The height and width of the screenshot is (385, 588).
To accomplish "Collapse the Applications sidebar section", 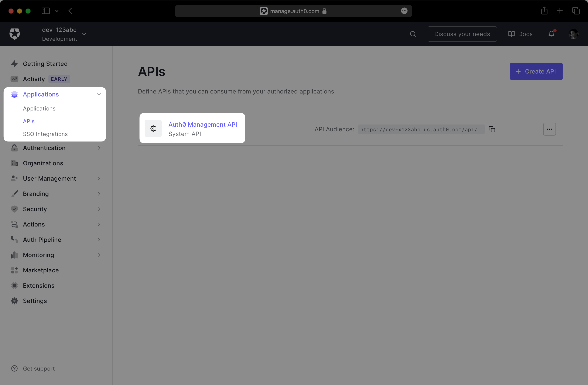I will click(x=99, y=94).
